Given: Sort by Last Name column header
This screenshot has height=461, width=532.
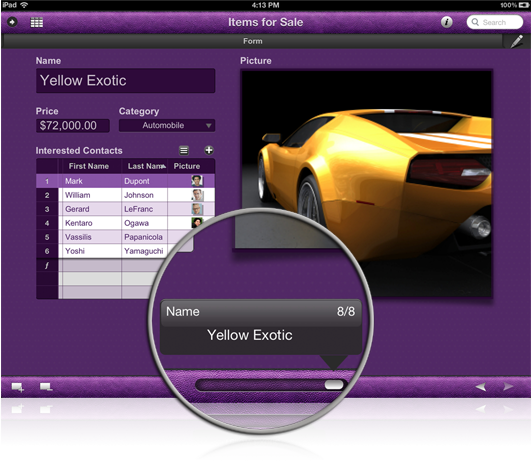Looking at the screenshot, I should pos(145,166).
